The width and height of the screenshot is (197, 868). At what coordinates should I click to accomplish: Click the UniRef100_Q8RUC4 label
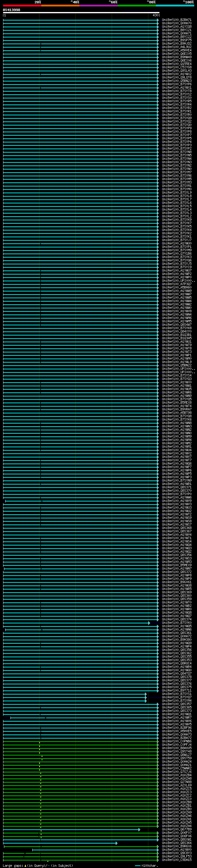tap(177, 663)
